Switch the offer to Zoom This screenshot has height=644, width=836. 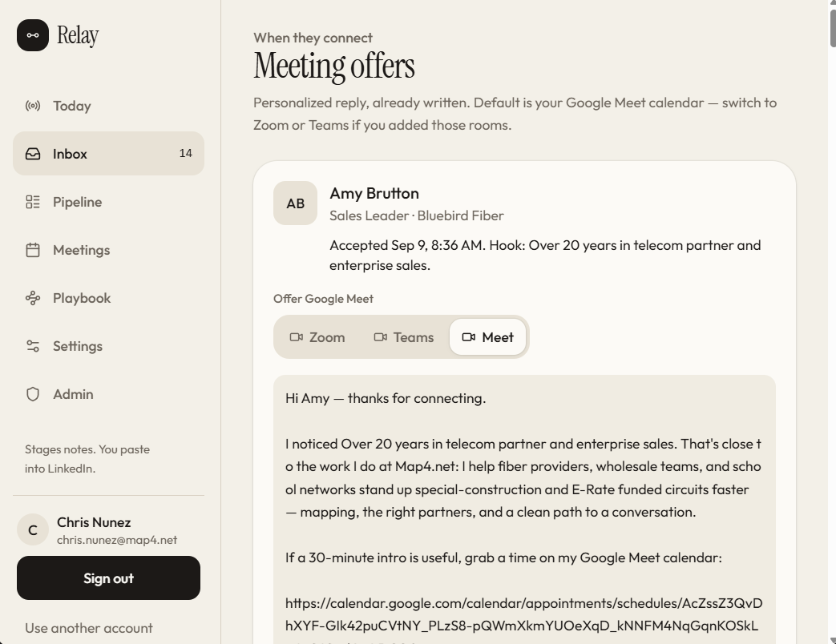pos(317,337)
